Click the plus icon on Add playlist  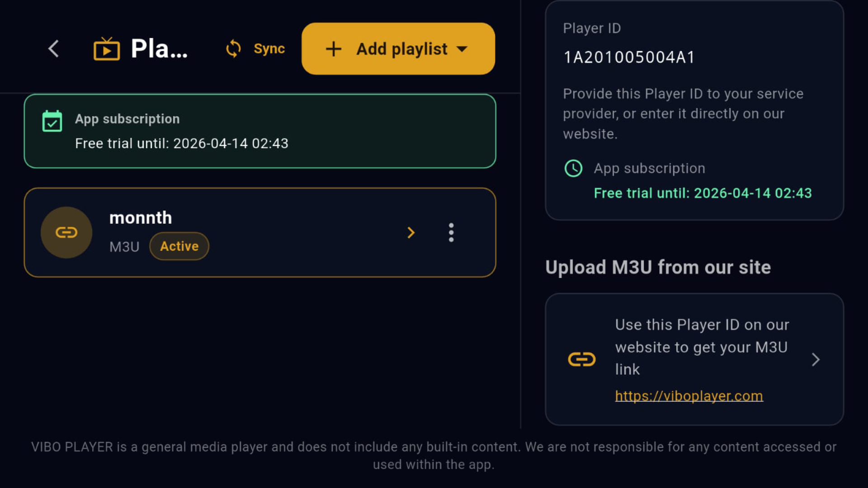coord(334,49)
